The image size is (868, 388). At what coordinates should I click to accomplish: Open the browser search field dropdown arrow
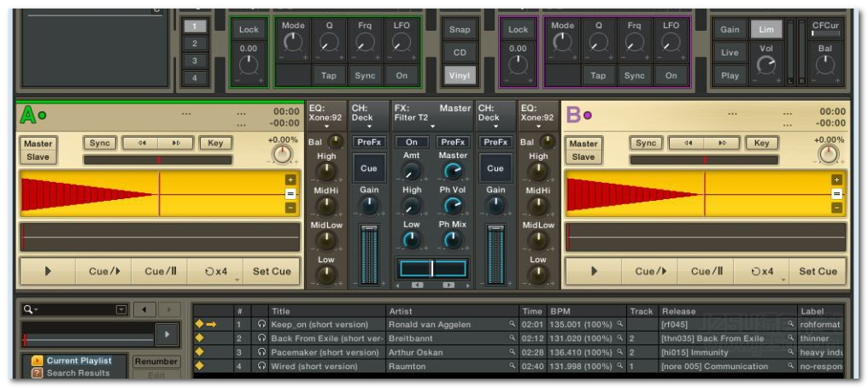[121, 310]
